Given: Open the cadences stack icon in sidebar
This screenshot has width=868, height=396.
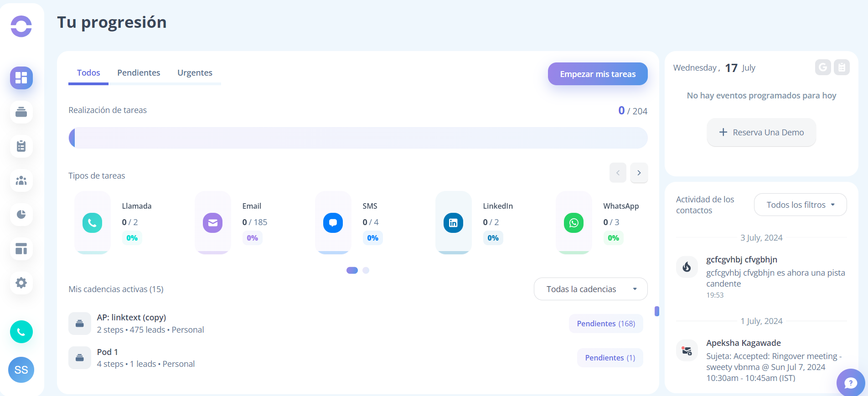Looking at the screenshot, I should [21, 112].
